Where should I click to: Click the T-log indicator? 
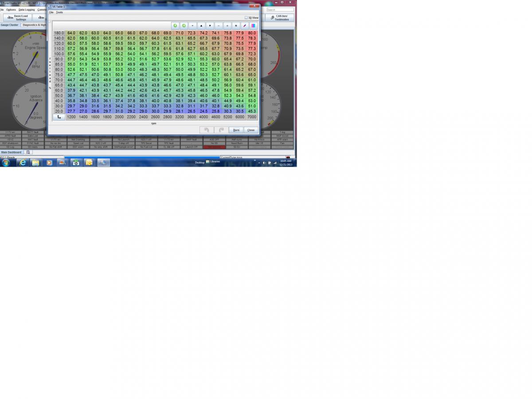[x=282, y=132]
